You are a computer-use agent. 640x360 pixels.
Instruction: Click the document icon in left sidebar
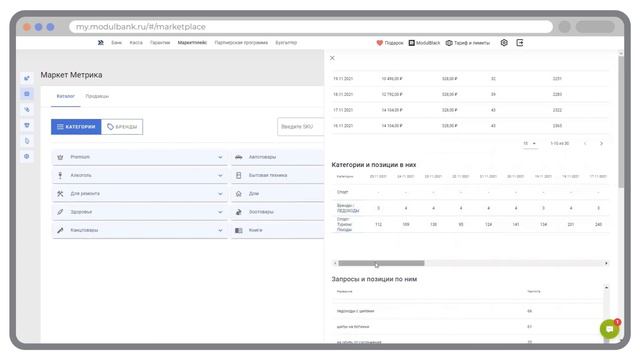[x=27, y=141]
